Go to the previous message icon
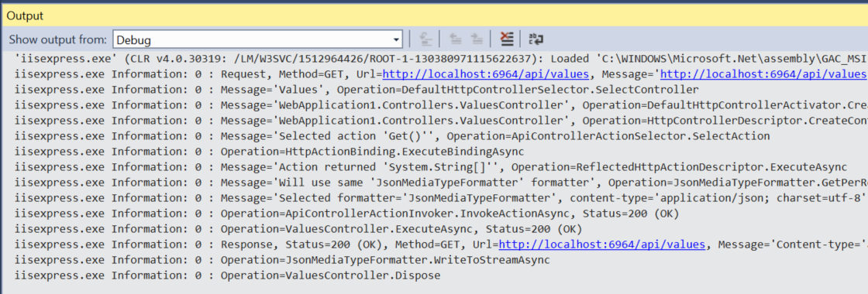The height and width of the screenshot is (294, 868). point(455,39)
